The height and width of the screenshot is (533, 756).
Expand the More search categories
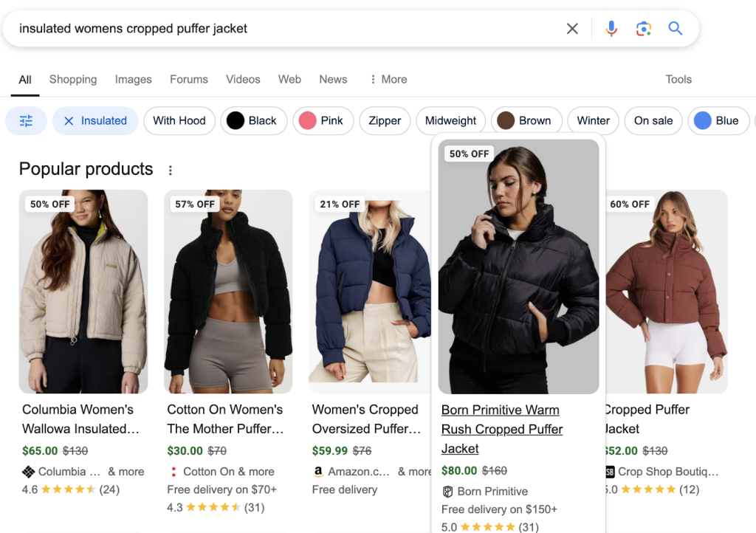point(388,80)
